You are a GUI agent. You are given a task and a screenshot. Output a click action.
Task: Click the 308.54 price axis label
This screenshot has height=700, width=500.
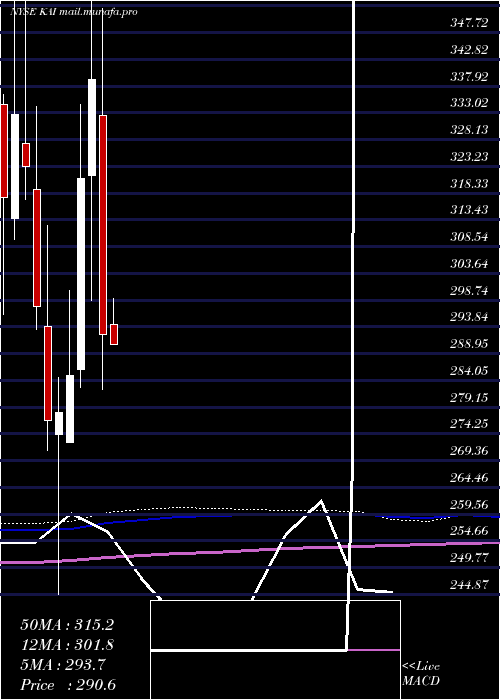[469, 237]
